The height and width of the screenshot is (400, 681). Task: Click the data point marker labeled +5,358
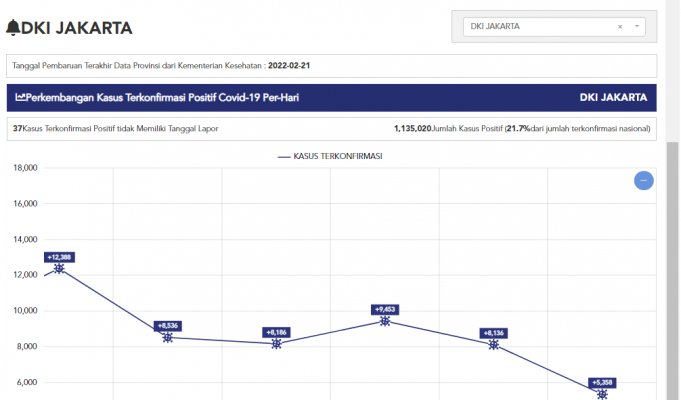[x=602, y=394]
